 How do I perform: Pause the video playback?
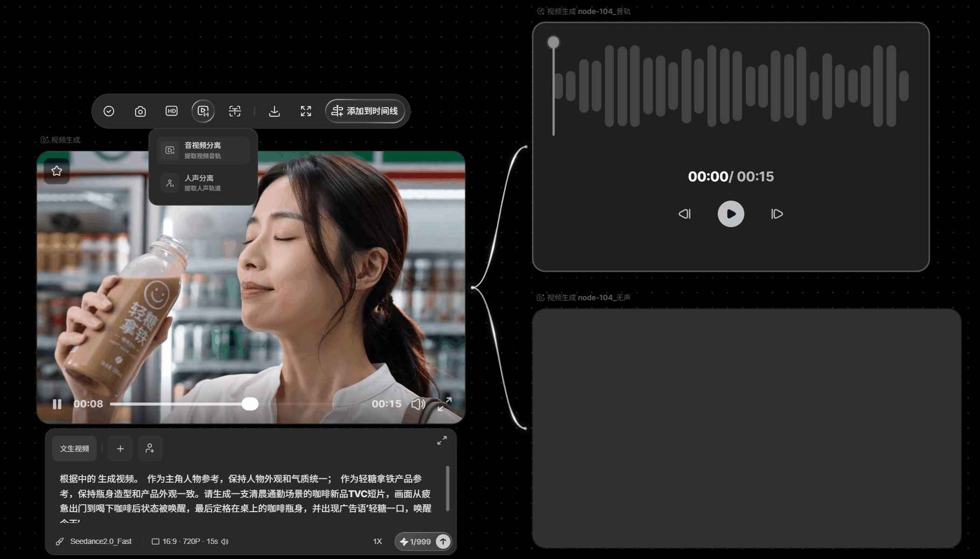point(57,404)
